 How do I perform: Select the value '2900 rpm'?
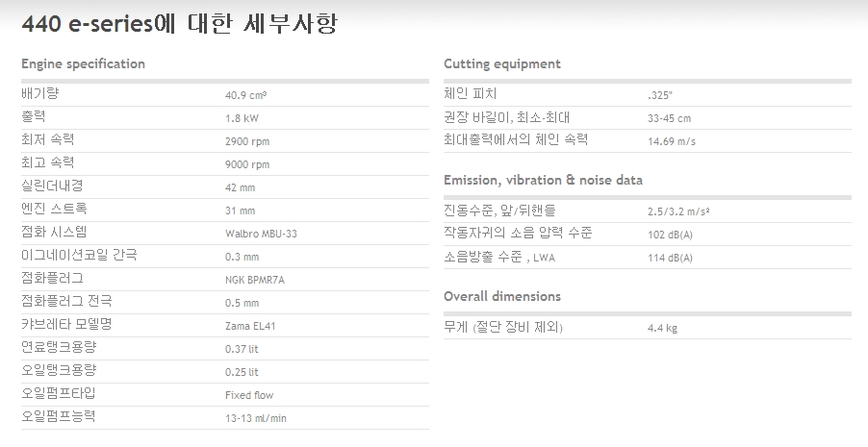[x=247, y=141]
